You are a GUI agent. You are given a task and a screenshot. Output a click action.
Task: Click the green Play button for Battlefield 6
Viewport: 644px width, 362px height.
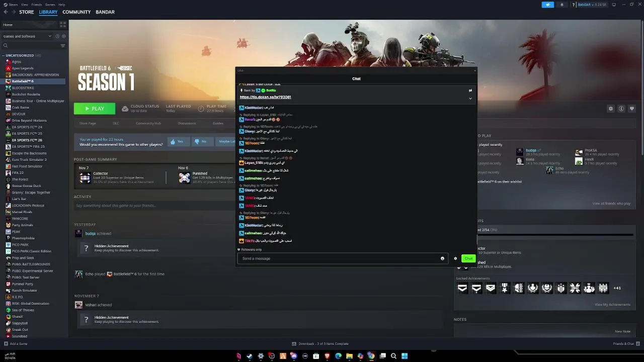[95, 109]
